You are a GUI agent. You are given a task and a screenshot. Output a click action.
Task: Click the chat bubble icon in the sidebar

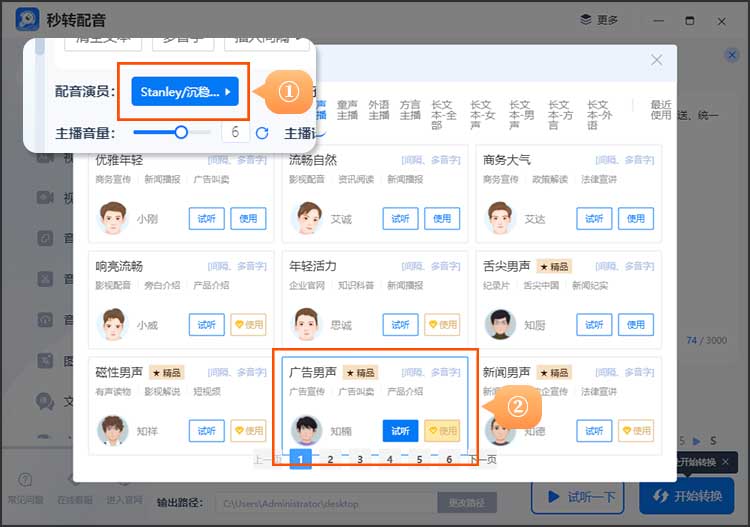(x=45, y=401)
